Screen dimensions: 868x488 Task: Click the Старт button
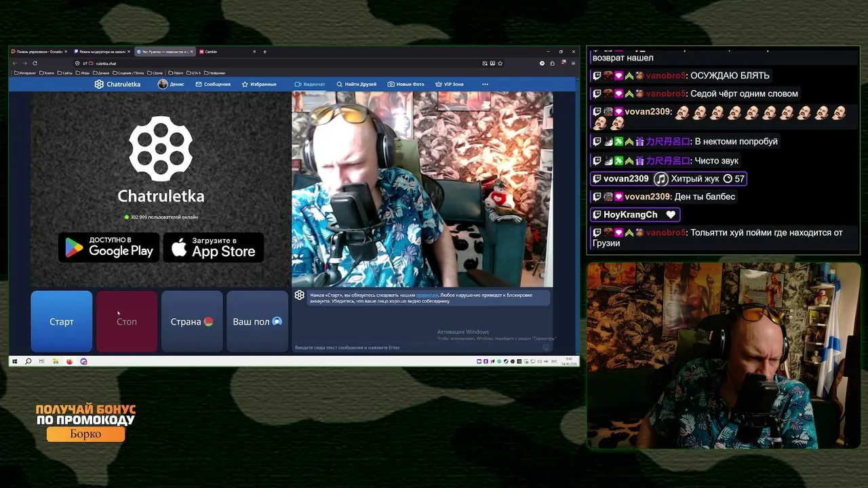[x=62, y=321]
